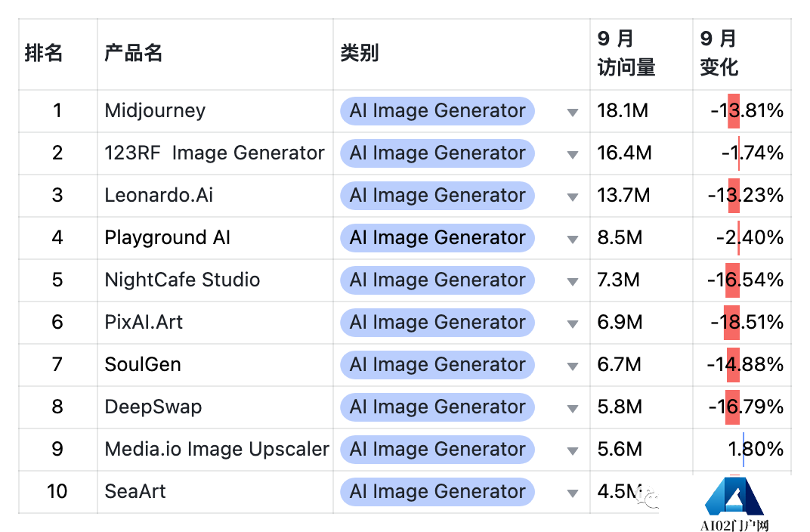Expand the category dropdown arrow for Leonardo.Ai
This screenshot has height=532, width=810.
[572, 196]
